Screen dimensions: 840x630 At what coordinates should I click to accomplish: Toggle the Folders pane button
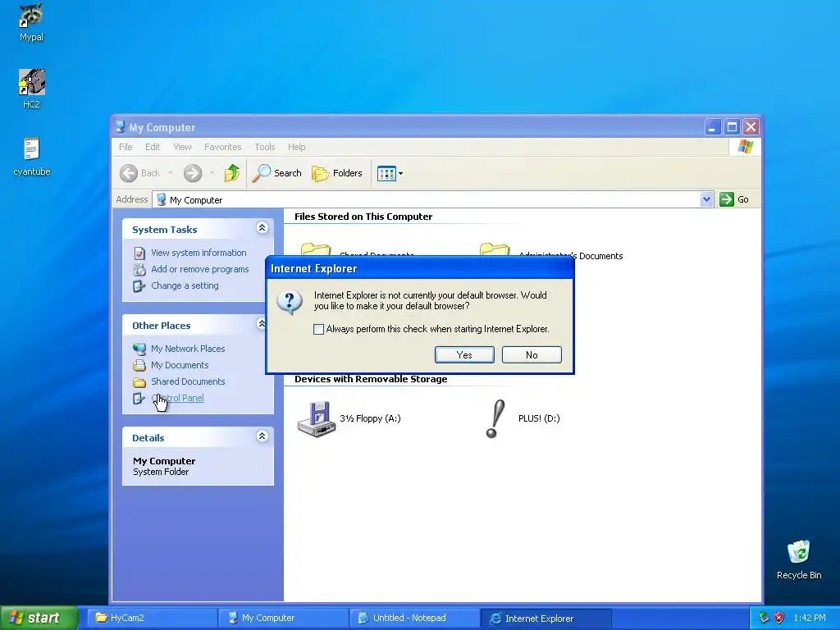click(337, 173)
